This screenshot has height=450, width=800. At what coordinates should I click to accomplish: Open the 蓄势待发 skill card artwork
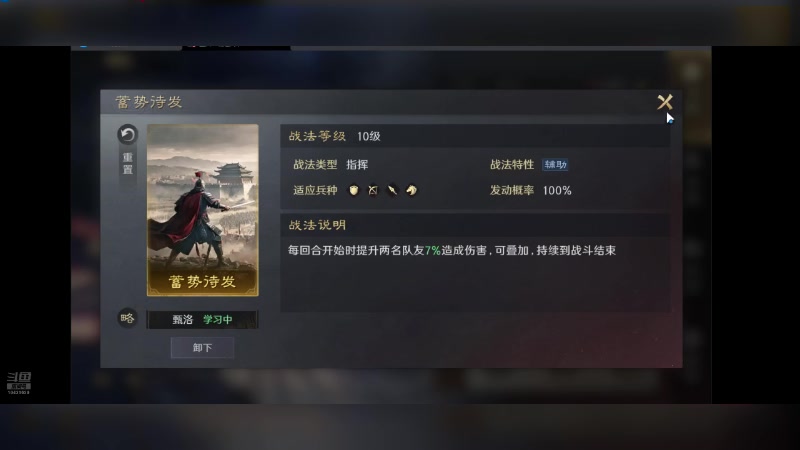[203, 210]
